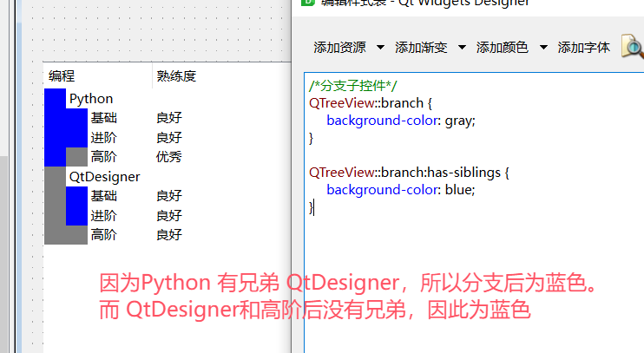Select 高阶 row under QtDesigner
Screen dimensions: 644x353
tap(104, 235)
